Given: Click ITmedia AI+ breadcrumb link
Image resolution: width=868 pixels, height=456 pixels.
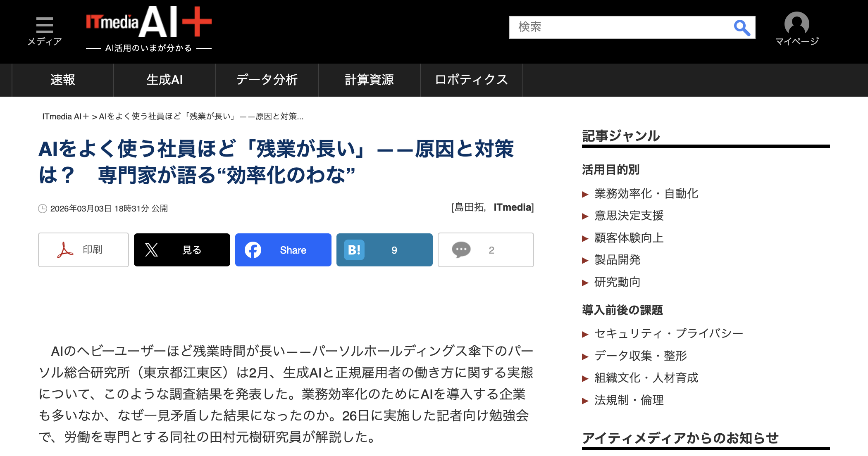Looking at the screenshot, I should [x=65, y=116].
